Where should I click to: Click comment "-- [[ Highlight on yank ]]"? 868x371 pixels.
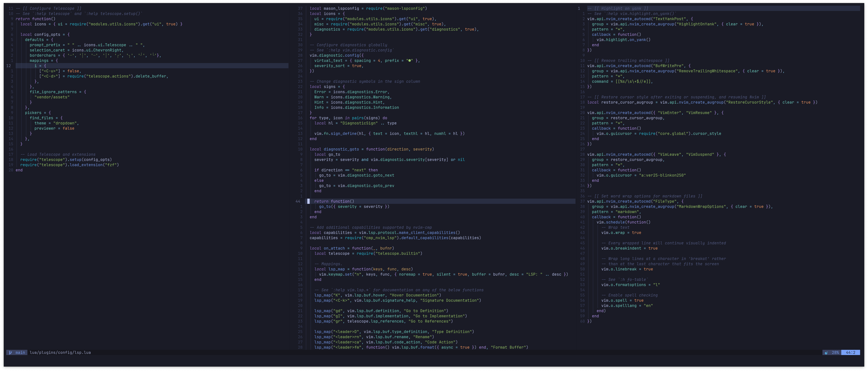[618, 8]
